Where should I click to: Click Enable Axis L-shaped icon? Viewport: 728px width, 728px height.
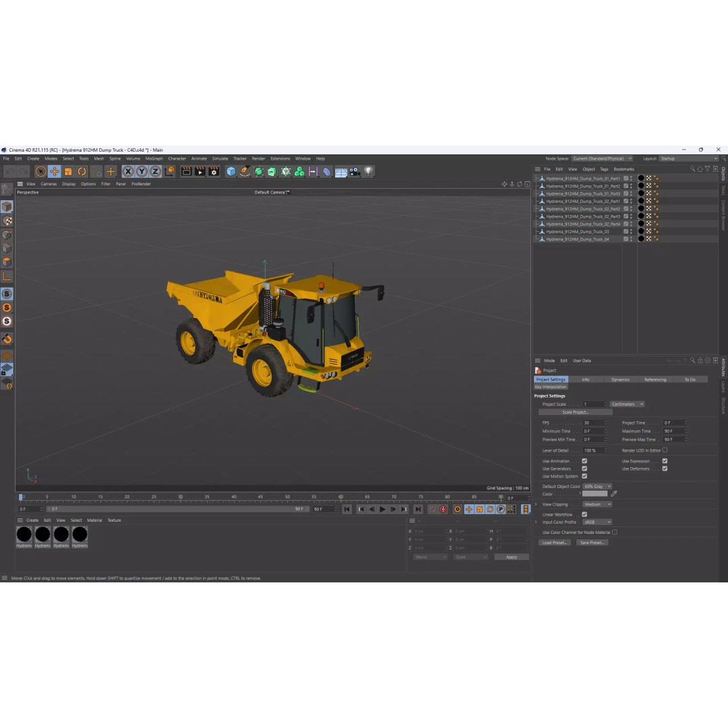[x=7, y=277]
